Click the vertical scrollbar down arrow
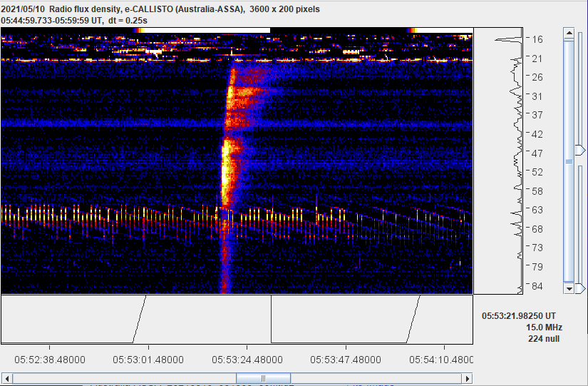The image size is (588, 386). (569, 288)
